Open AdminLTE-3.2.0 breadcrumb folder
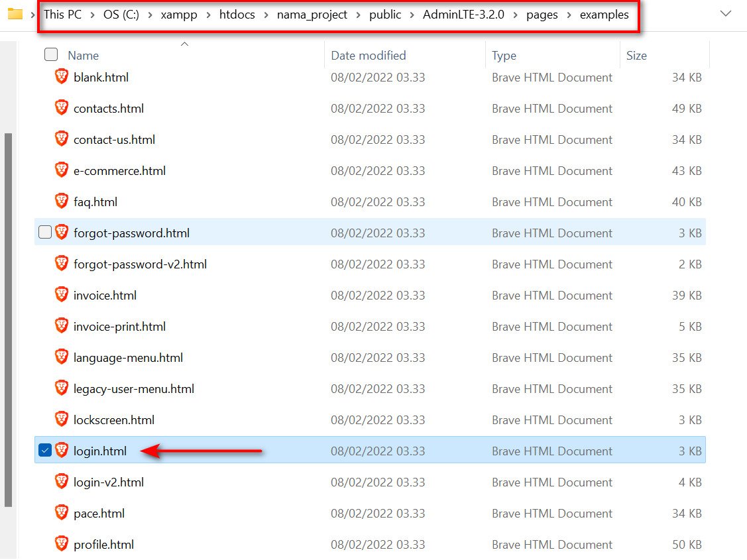This screenshot has width=747, height=560. [x=463, y=15]
